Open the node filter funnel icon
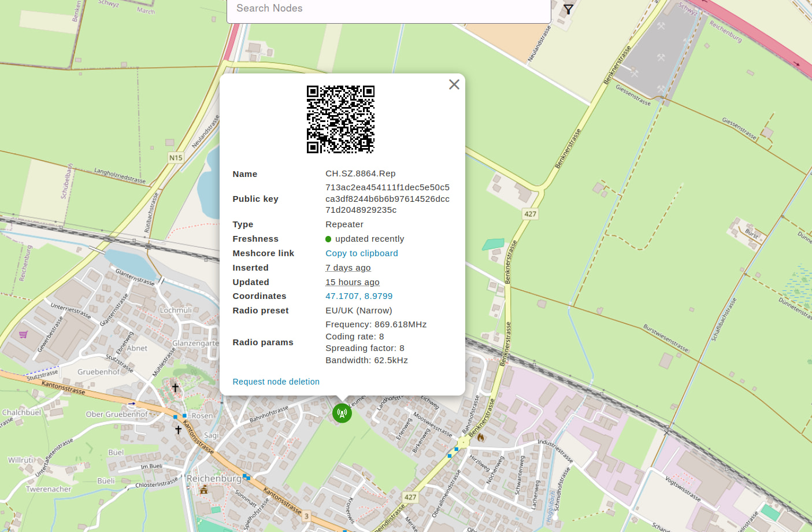 pyautogui.click(x=569, y=9)
